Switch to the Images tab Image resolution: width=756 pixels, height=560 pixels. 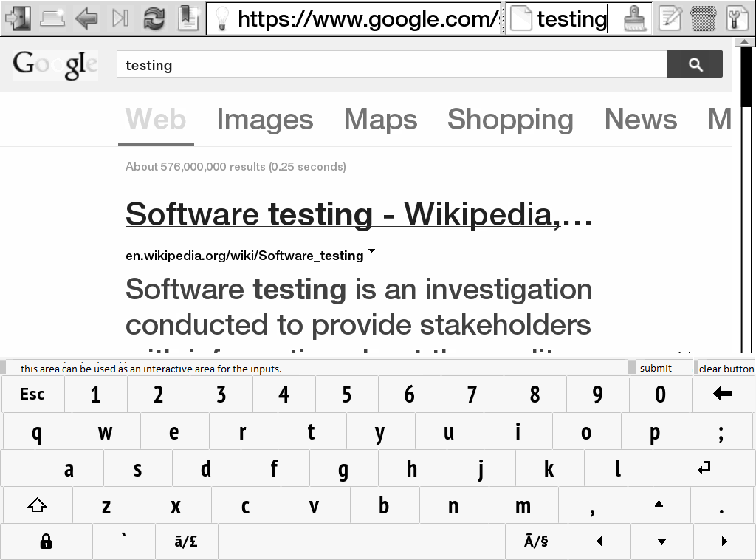(264, 120)
